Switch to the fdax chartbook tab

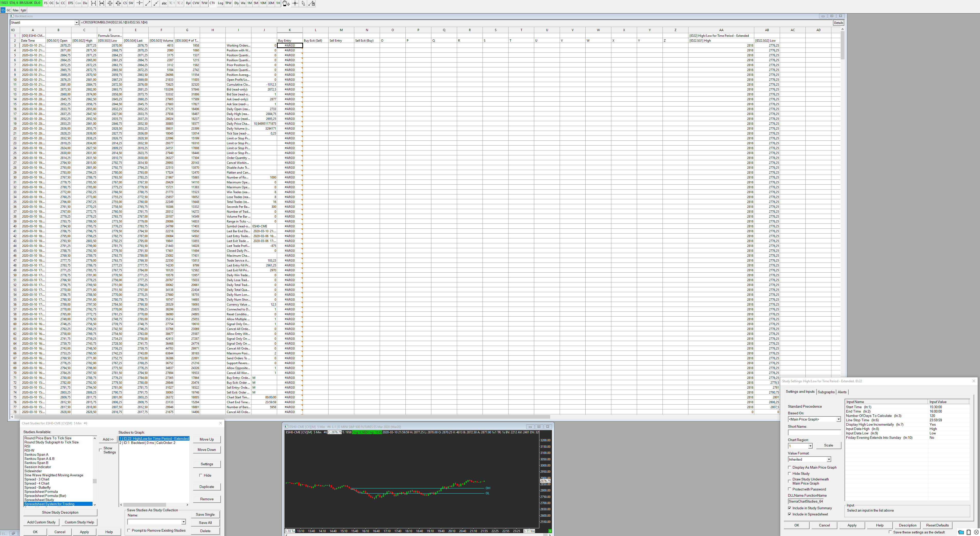16,10
